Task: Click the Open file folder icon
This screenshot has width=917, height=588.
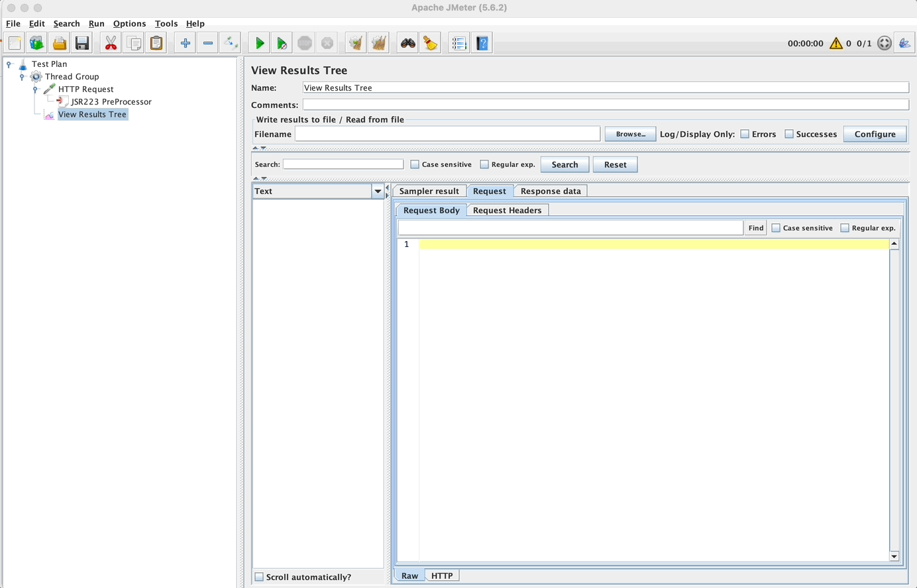Action: click(60, 44)
